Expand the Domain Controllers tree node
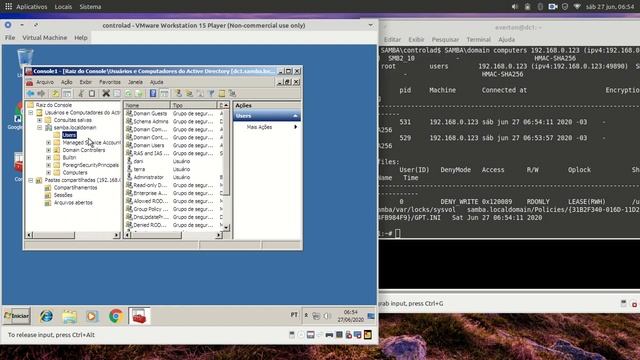Viewport: 640px width, 360px height. [x=49, y=150]
